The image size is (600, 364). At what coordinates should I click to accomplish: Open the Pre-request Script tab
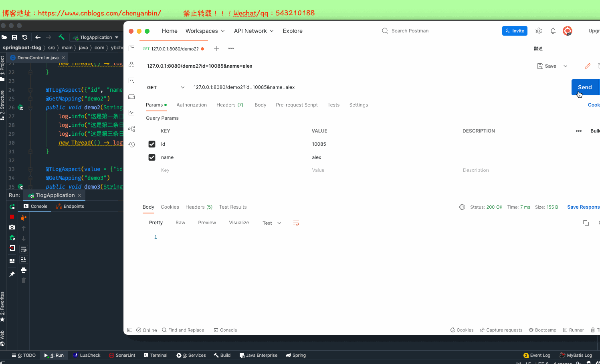point(297,105)
